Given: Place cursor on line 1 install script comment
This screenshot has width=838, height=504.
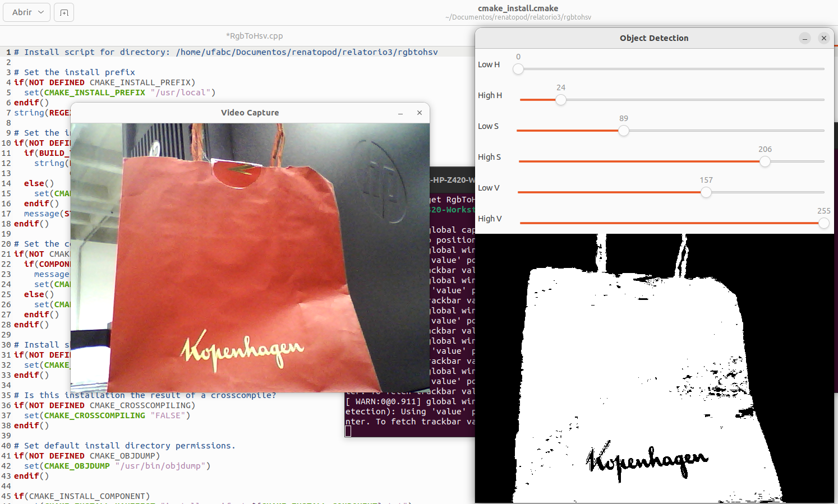Looking at the screenshot, I should point(224,52).
